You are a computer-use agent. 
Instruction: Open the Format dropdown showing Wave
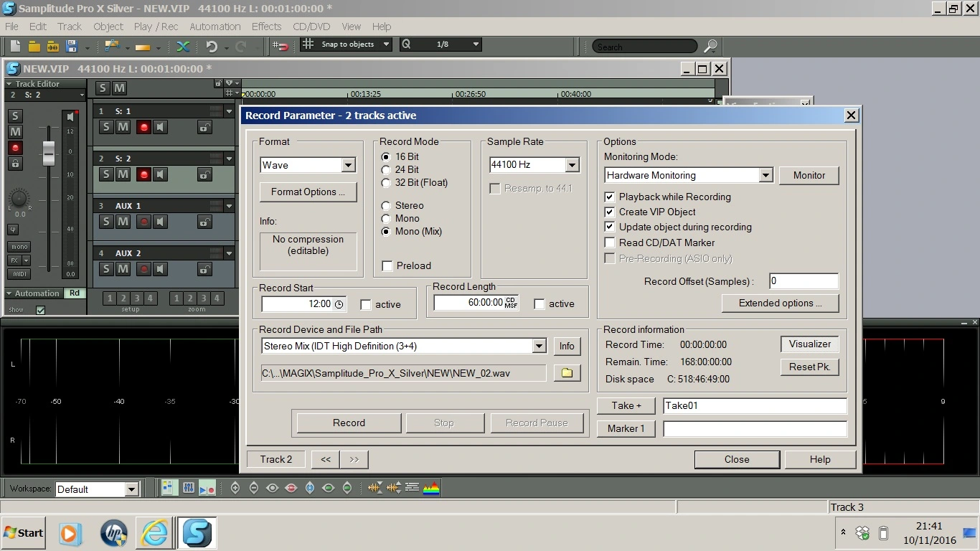coord(348,165)
